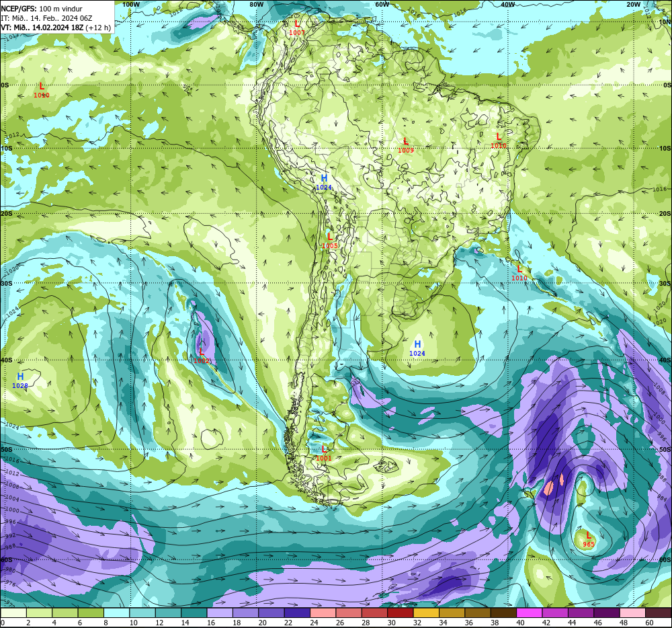This screenshot has height=628, width=672.
Task: Click the 10S label on the right edge
Action: tap(665, 149)
